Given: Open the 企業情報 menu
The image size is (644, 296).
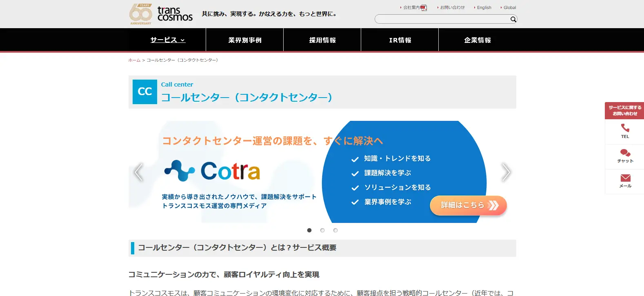Looking at the screenshot, I should [477, 40].
